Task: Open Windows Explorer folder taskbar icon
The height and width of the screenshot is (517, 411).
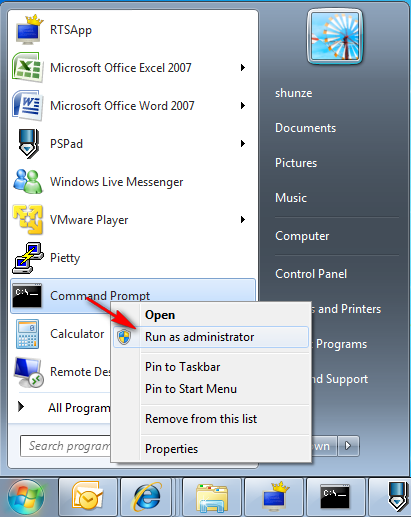Action: point(212,497)
